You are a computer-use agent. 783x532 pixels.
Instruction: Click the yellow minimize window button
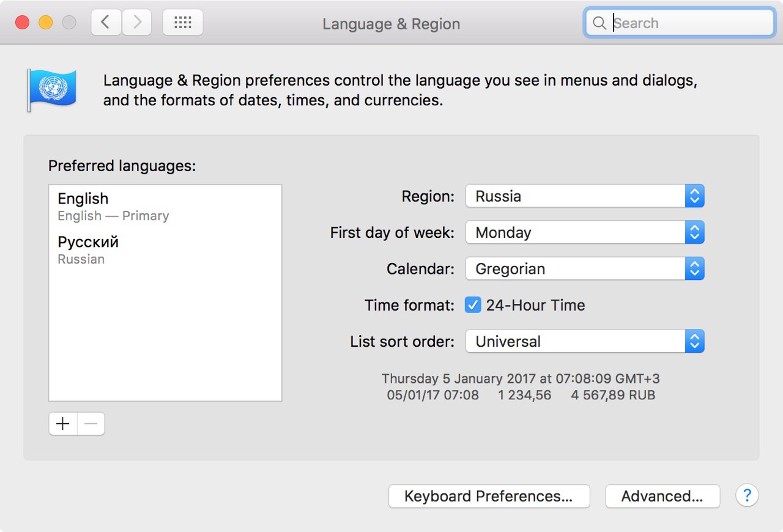[x=46, y=23]
